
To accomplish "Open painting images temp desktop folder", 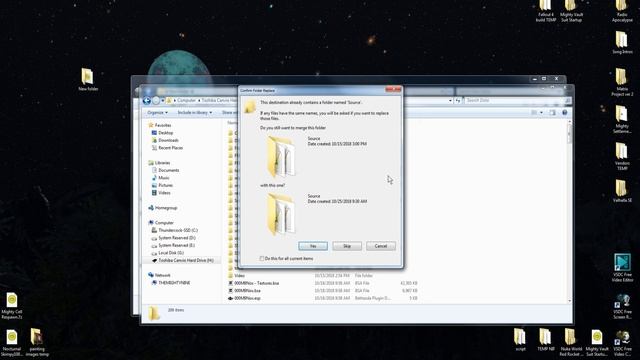I will click(x=37, y=343).
